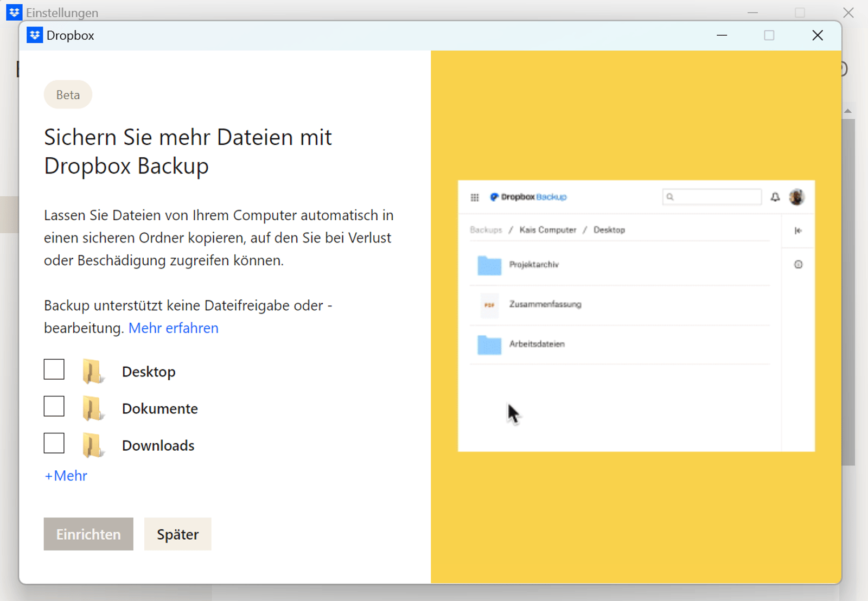Image resolution: width=868 pixels, height=601 pixels.
Task: Open notifications via the bell icon
Action: pyautogui.click(x=775, y=197)
